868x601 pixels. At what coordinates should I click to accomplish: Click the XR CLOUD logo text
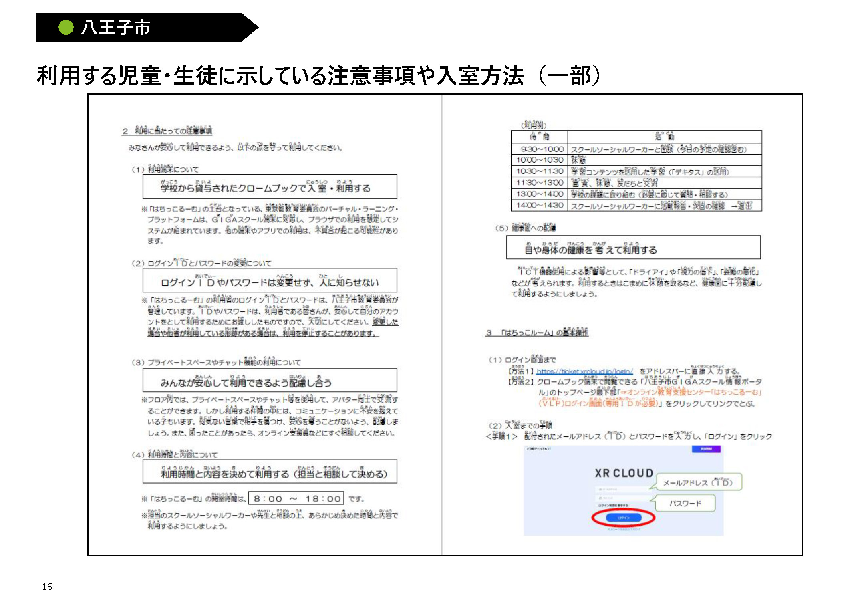624,473
